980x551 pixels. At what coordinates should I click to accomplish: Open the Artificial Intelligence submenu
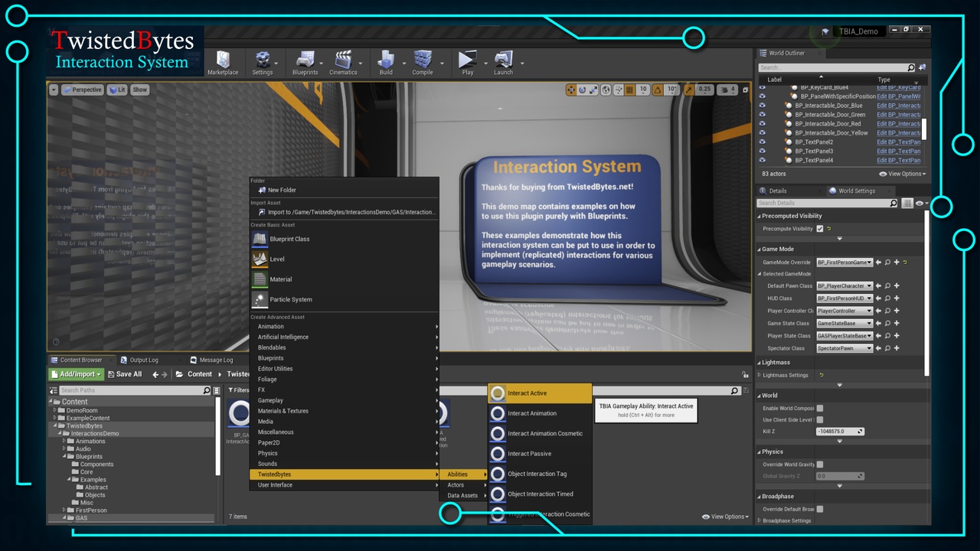345,337
